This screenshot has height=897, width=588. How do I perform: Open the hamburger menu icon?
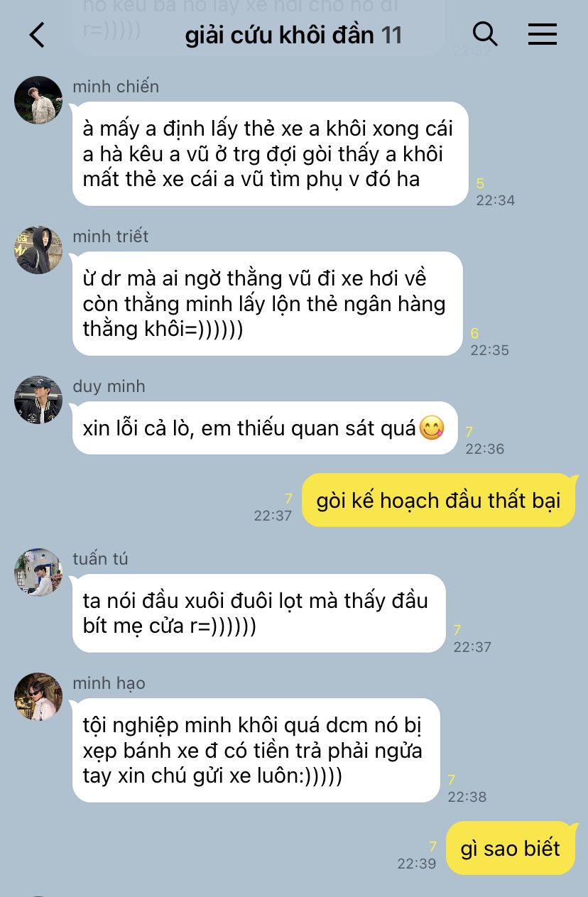543,34
